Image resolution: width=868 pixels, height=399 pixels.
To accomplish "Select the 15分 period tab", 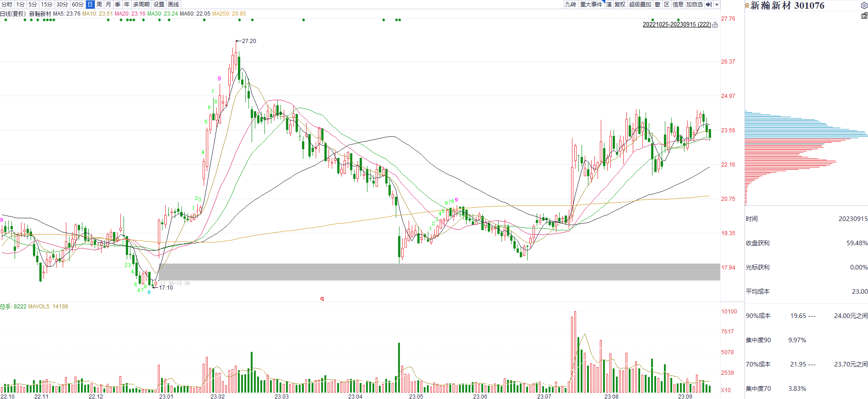I will tap(47, 4).
